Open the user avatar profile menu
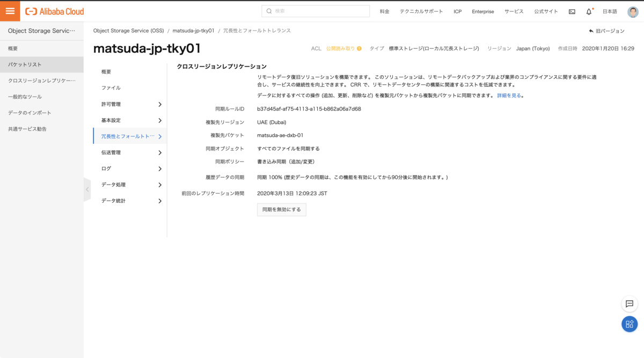Image resolution: width=644 pixels, height=358 pixels. [633, 11]
